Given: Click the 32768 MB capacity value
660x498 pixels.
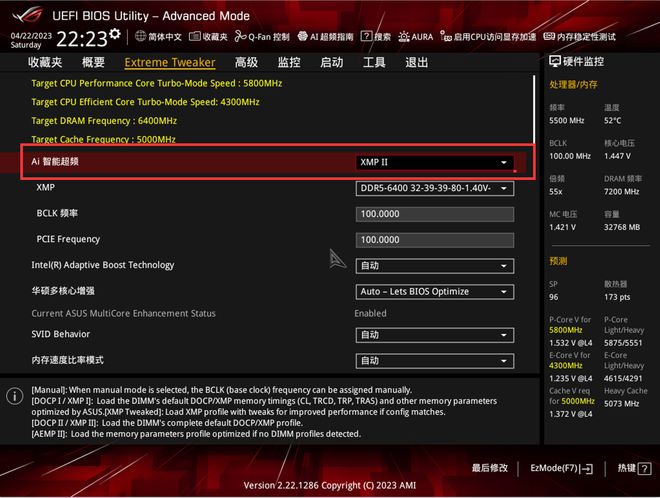Looking at the screenshot, I should point(622,227).
